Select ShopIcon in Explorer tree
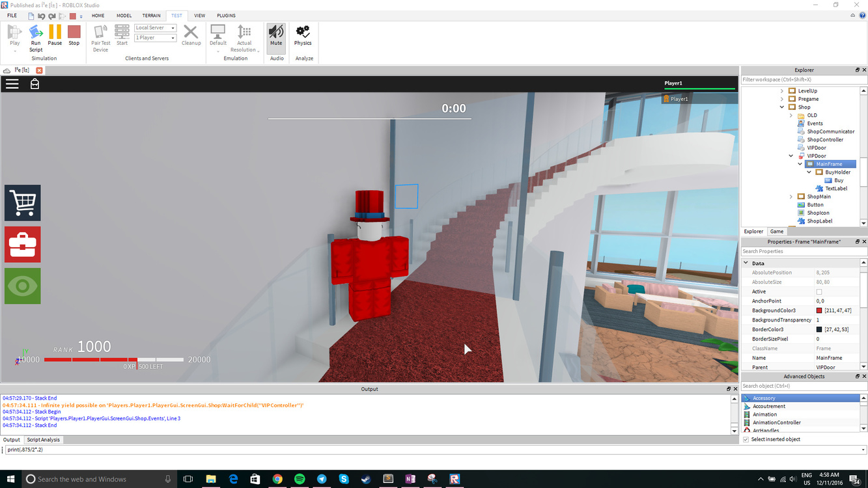Image resolution: width=868 pixels, height=488 pixels. click(x=819, y=213)
